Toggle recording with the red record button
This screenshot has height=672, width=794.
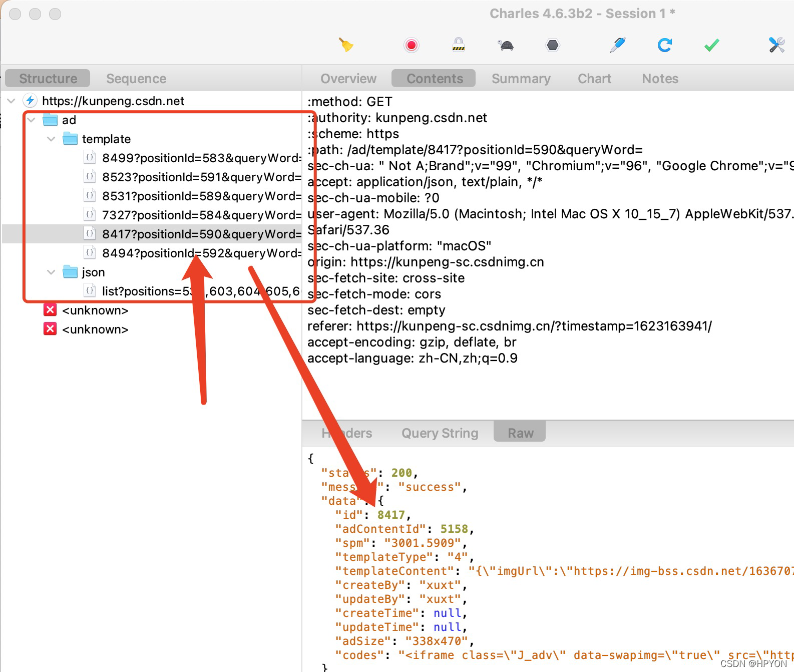(x=412, y=46)
